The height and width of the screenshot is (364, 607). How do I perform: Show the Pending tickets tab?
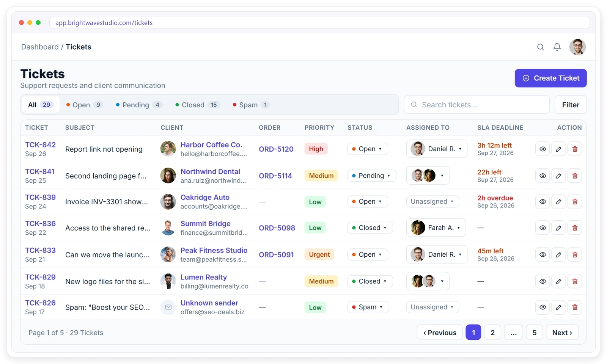click(x=138, y=105)
